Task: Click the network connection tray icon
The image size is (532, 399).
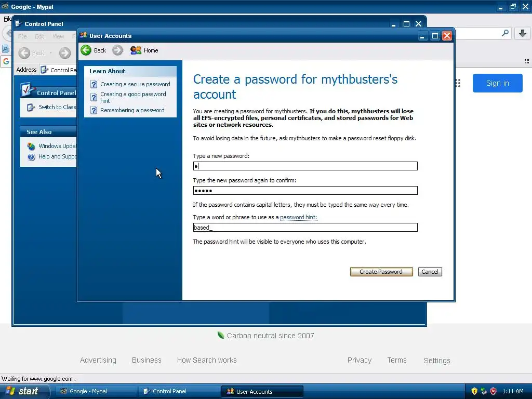Action: (484, 391)
